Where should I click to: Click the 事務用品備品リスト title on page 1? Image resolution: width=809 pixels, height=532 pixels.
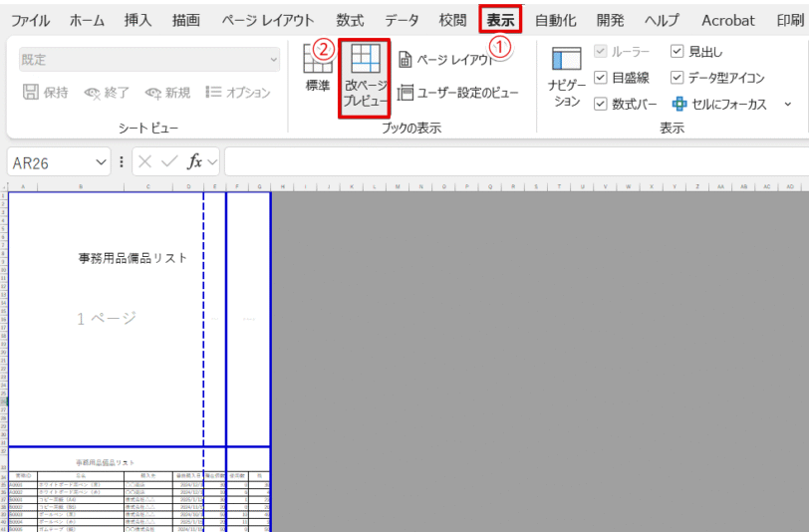[x=133, y=258]
